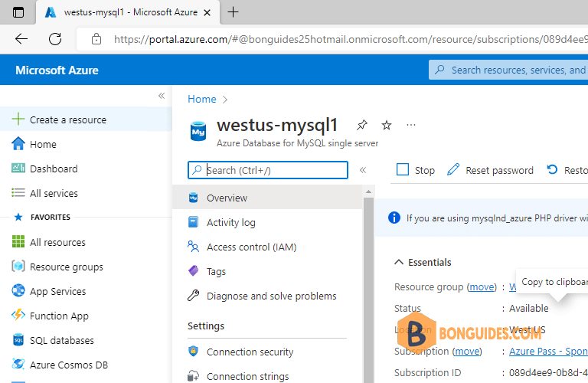The width and height of the screenshot is (588, 383).
Task: Add westus-mysql1 to favorites star
Action: click(x=386, y=125)
